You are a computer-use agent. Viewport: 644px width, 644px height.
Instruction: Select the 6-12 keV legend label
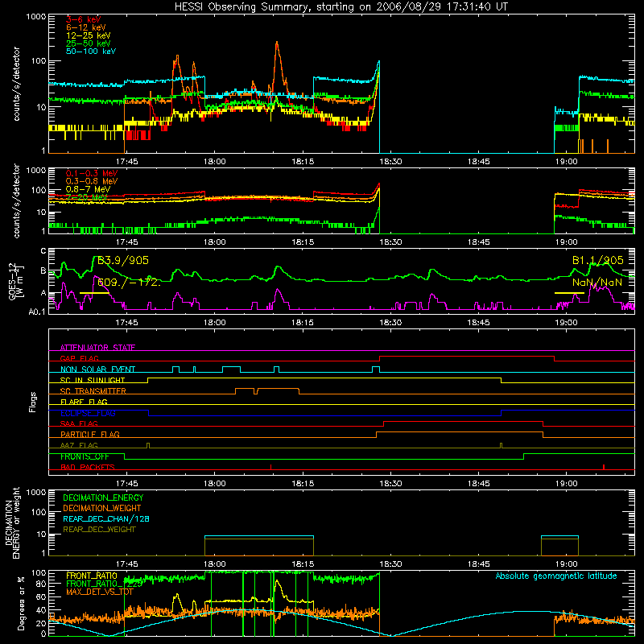(86, 27)
